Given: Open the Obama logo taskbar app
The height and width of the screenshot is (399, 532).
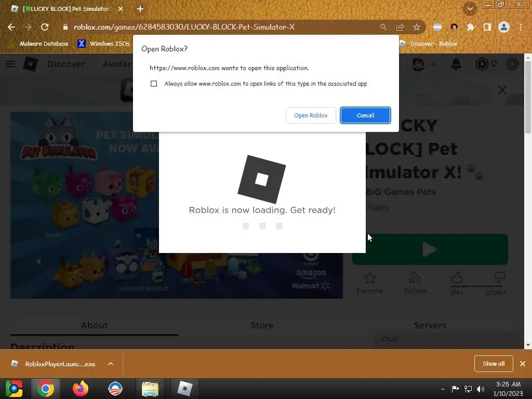Looking at the screenshot, I should coord(115,389).
